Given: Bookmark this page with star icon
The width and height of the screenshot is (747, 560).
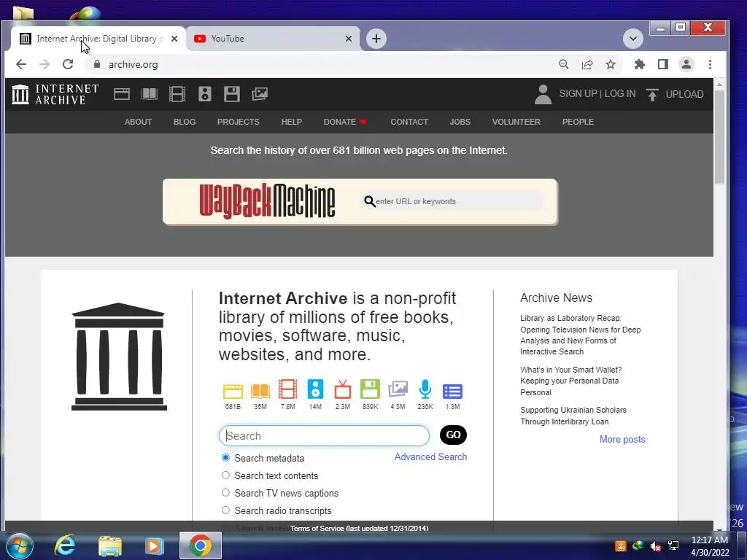Looking at the screenshot, I should (611, 64).
